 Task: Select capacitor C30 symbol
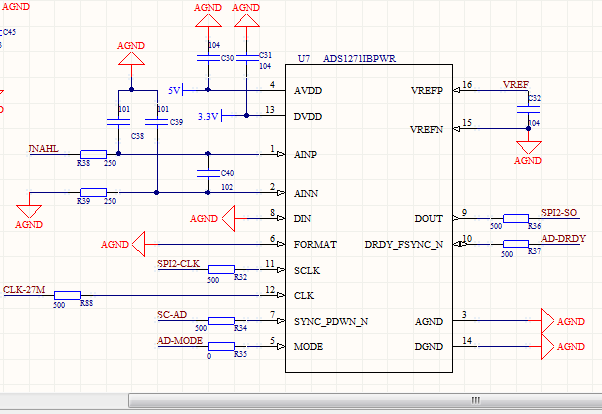click(x=208, y=58)
